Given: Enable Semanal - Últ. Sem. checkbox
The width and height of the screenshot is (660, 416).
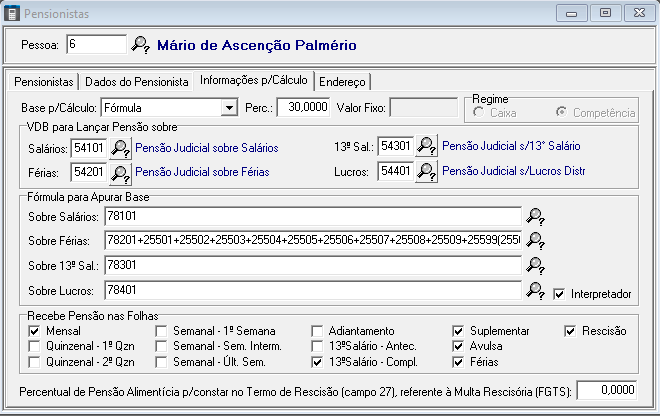Looking at the screenshot, I should tap(161, 362).
